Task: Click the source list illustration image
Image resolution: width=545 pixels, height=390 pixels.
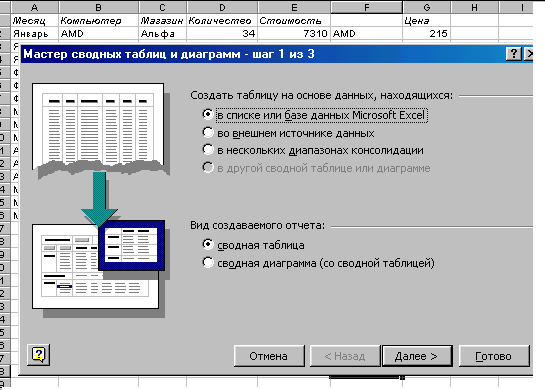Action: (x=100, y=130)
